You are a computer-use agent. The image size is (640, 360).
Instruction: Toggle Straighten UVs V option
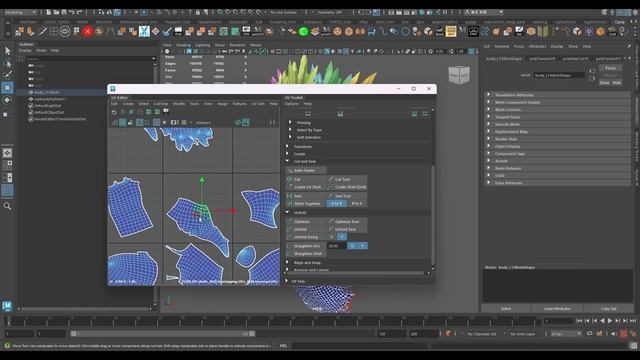362,246
